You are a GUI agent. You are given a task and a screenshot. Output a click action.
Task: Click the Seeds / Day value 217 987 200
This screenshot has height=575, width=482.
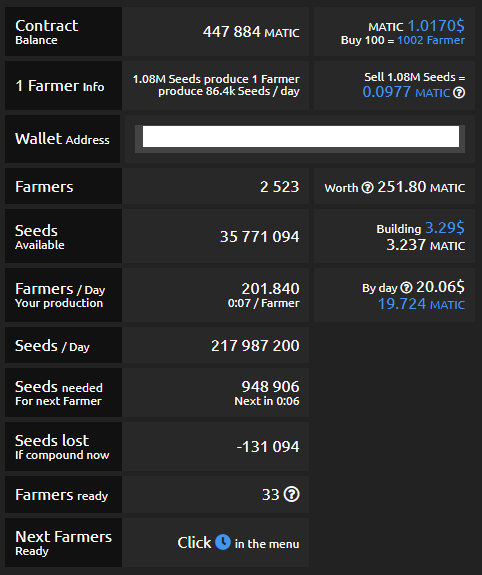pyautogui.click(x=255, y=345)
